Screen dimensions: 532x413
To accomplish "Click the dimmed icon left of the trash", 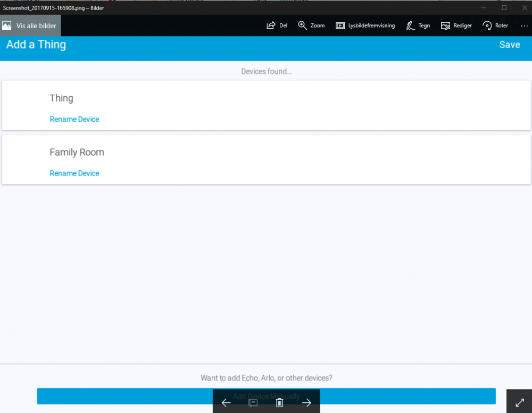I will [253, 403].
